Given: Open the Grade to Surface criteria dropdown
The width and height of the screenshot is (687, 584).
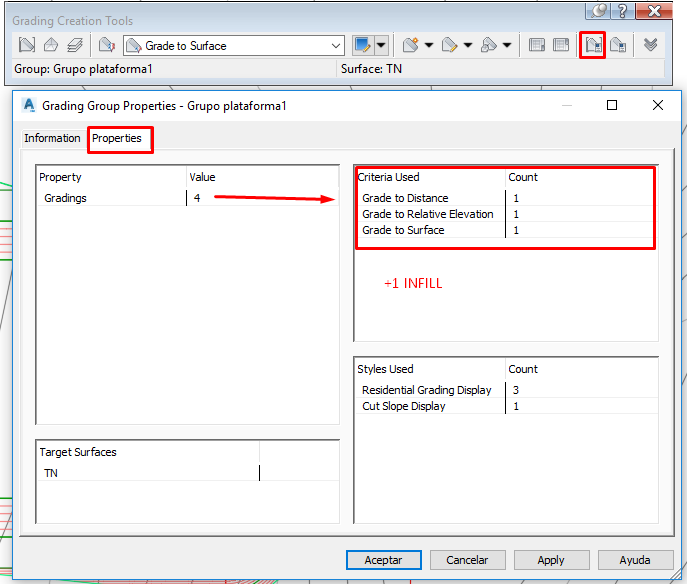Looking at the screenshot, I should pos(234,46).
